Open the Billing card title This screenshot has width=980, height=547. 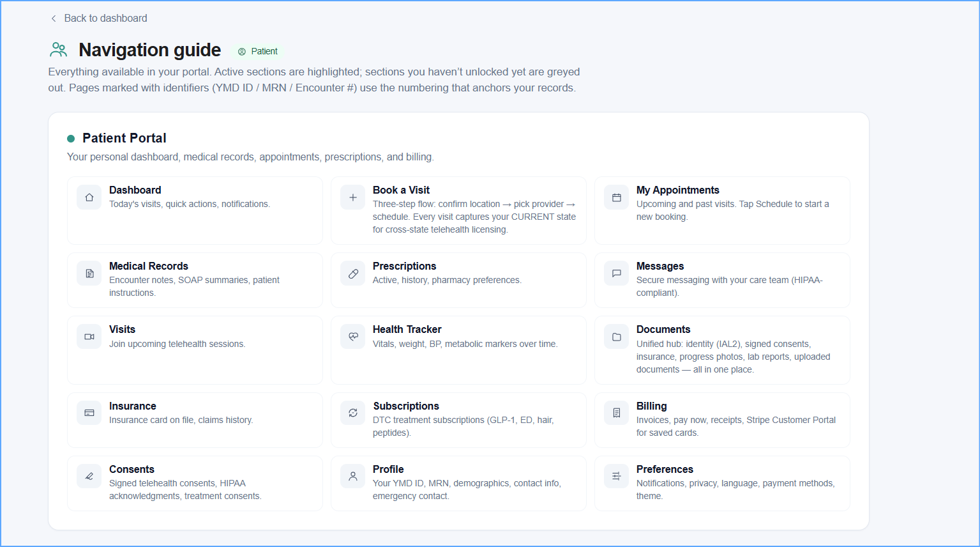(652, 406)
